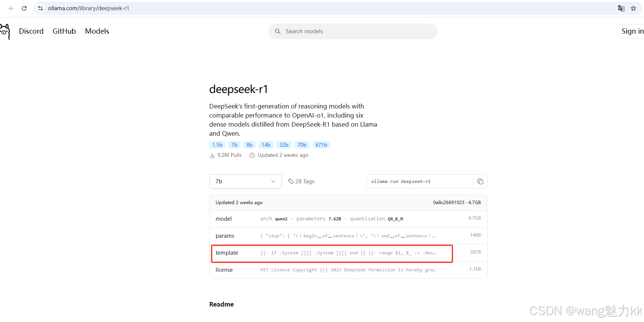644x322 pixels.
Task: Click the Ollama llama logo
Action: click(x=5, y=31)
